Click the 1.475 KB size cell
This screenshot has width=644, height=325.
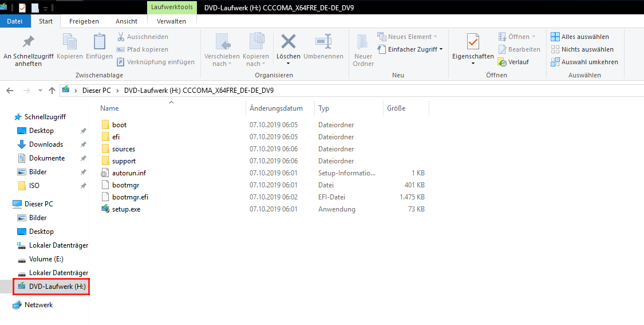pos(412,197)
